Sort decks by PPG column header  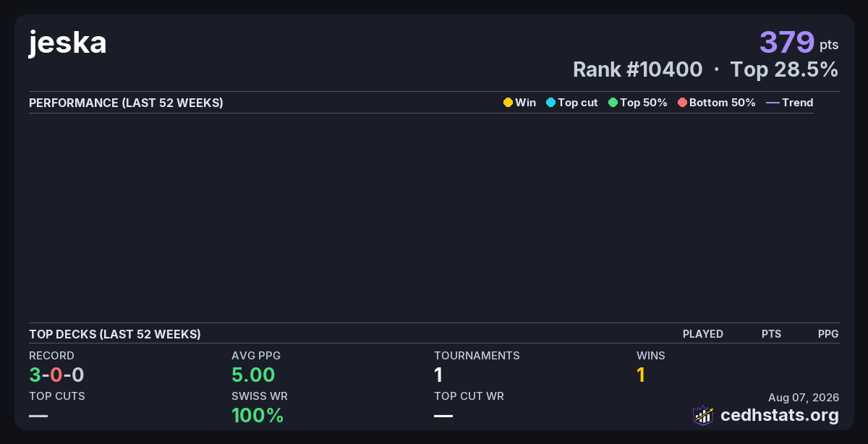828,334
